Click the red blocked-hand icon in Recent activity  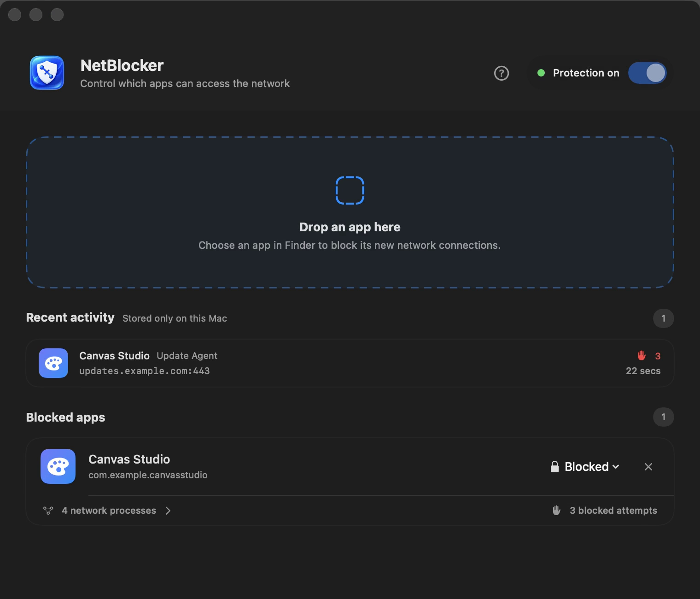pos(642,355)
